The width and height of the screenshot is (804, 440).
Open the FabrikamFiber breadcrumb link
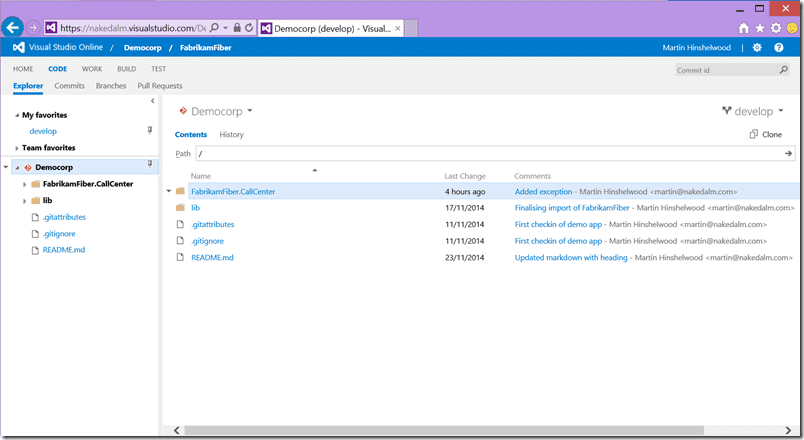pyautogui.click(x=205, y=48)
